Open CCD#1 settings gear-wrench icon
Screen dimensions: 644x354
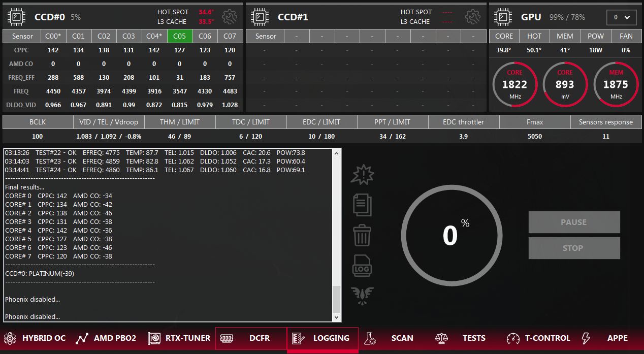pos(473,17)
